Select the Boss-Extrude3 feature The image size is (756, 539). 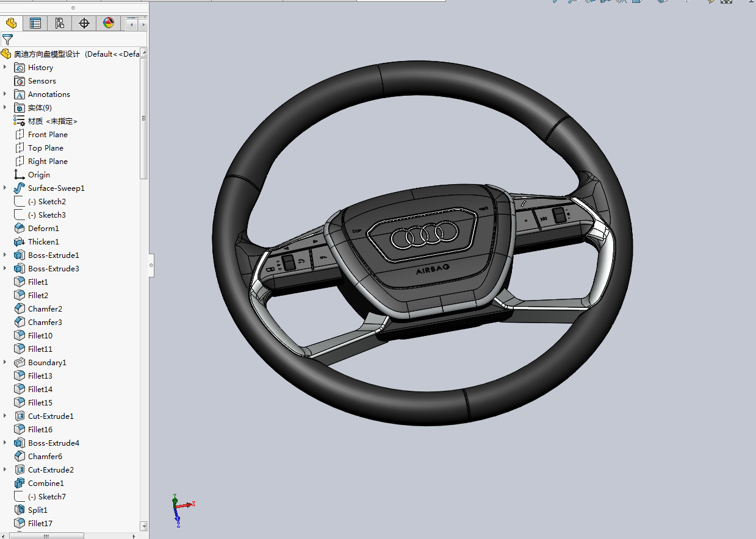[54, 269]
